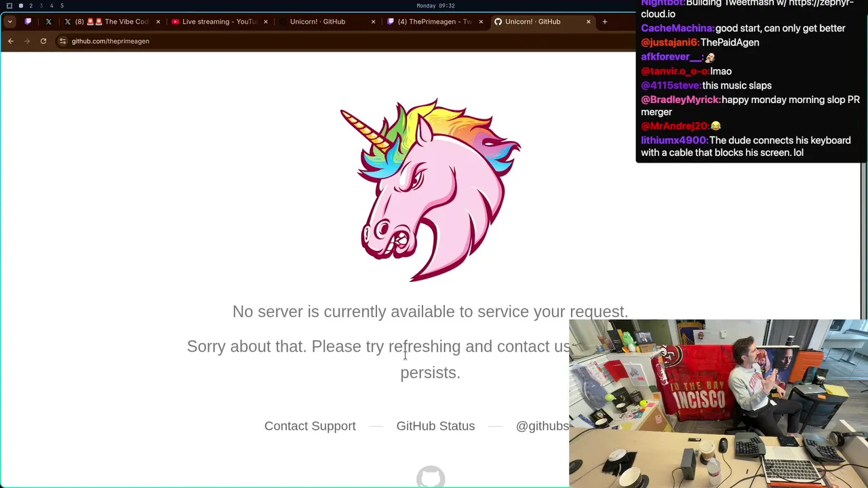Screen dimensions: 868x488
Task: Click the "Sorry about that" message text
Action: (x=378, y=359)
